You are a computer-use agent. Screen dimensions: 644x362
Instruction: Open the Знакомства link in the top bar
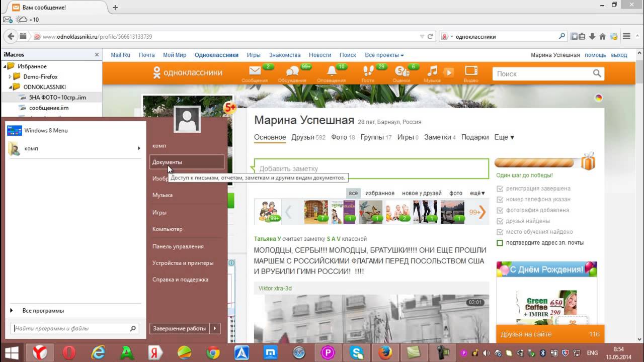click(285, 55)
